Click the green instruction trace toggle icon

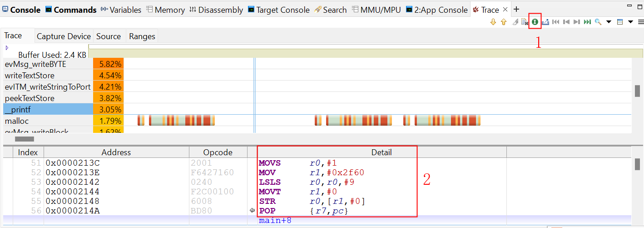pyautogui.click(x=535, y=22)
